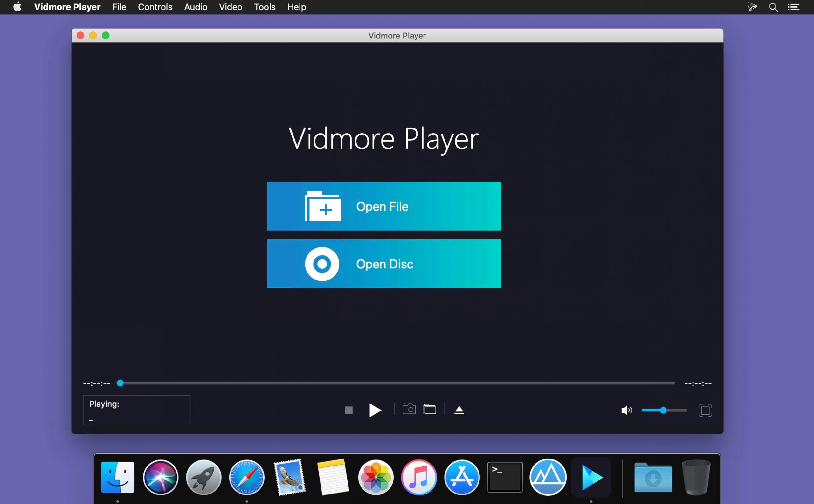Open the Open File button
Image resolution: width=814 pixels, height=504 pixels.
coord(384,206)
